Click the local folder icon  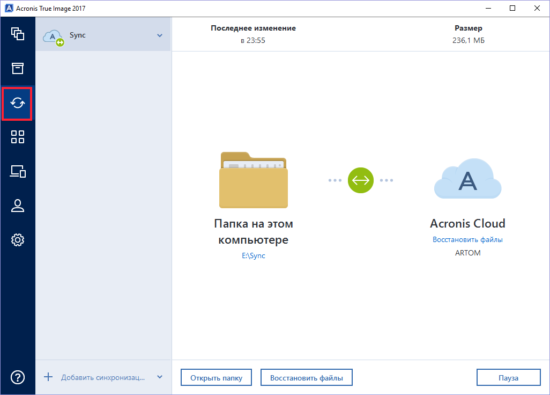click(x=254, y=180)
